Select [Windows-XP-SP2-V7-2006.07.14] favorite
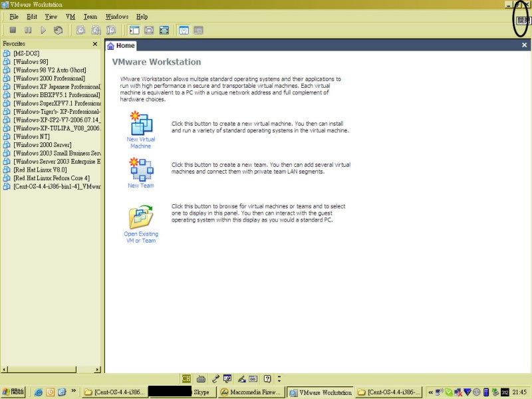Screen dimensions: 532x399 coord(57,120)
